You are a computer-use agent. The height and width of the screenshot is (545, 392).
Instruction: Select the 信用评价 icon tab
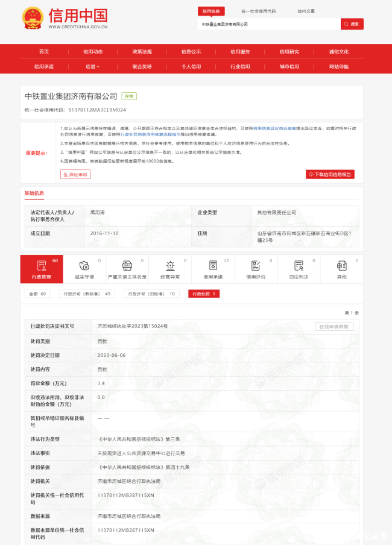pyautogui.click(x=256, y=269)
